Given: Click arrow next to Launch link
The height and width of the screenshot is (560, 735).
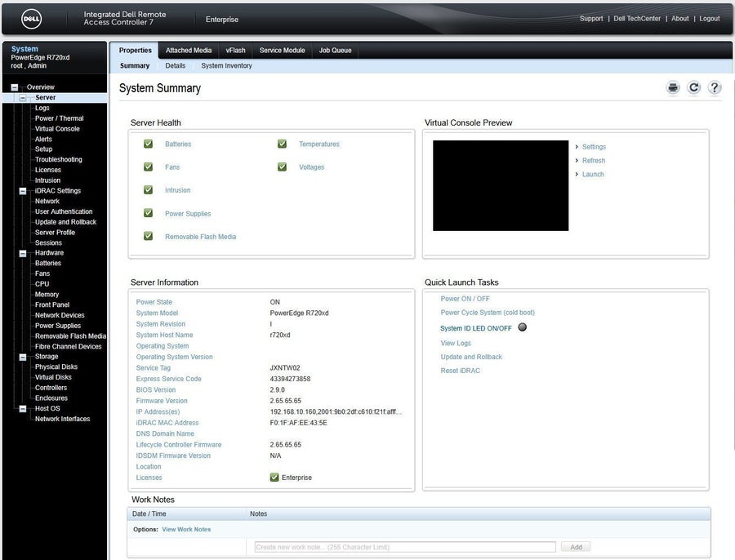Looking at the screenshot, I should click(577, 174).
